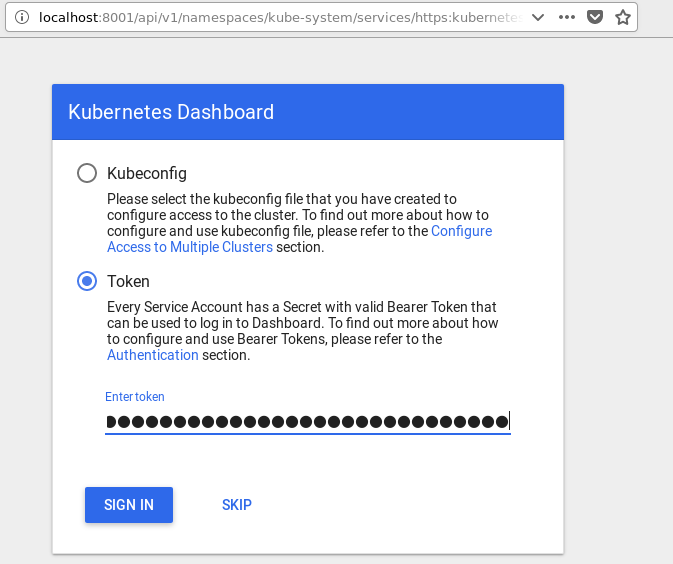Image resolution: width=673 pixels, height=564 pixels.
Task: Select the Kubeconfig radio button
Action: (87, 173)
